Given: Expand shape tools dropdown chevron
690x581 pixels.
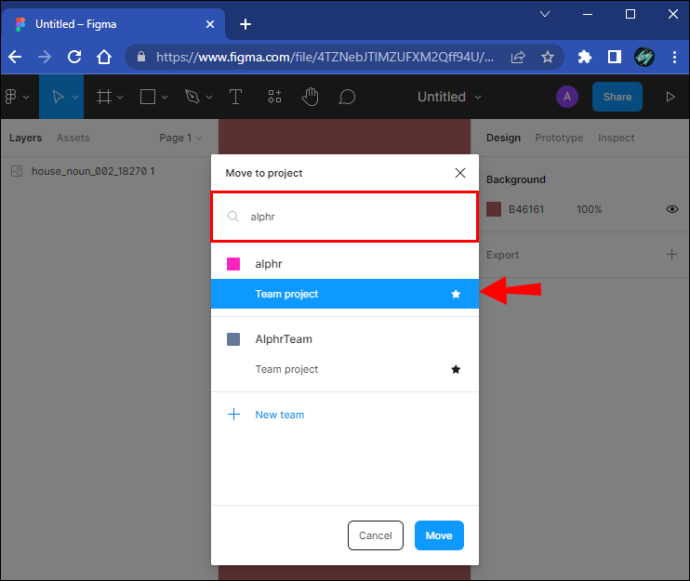Looking at the screenshot, I should pos(165,97).
